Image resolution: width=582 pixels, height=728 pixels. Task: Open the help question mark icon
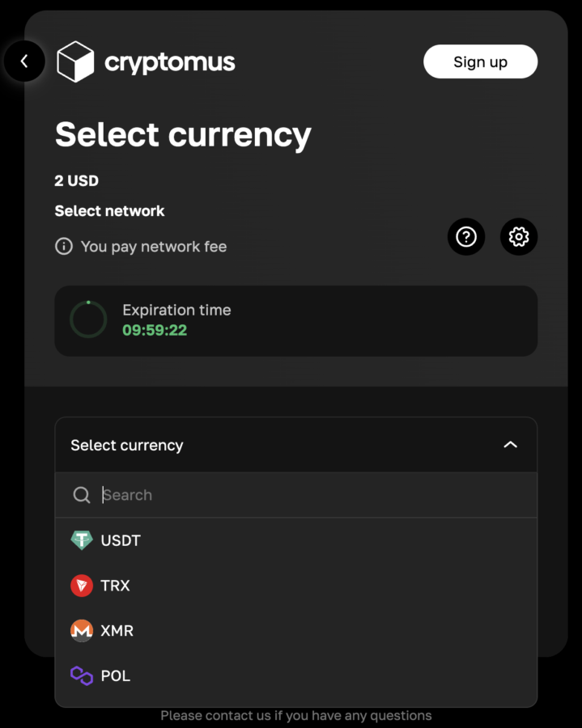coord(466,236)
